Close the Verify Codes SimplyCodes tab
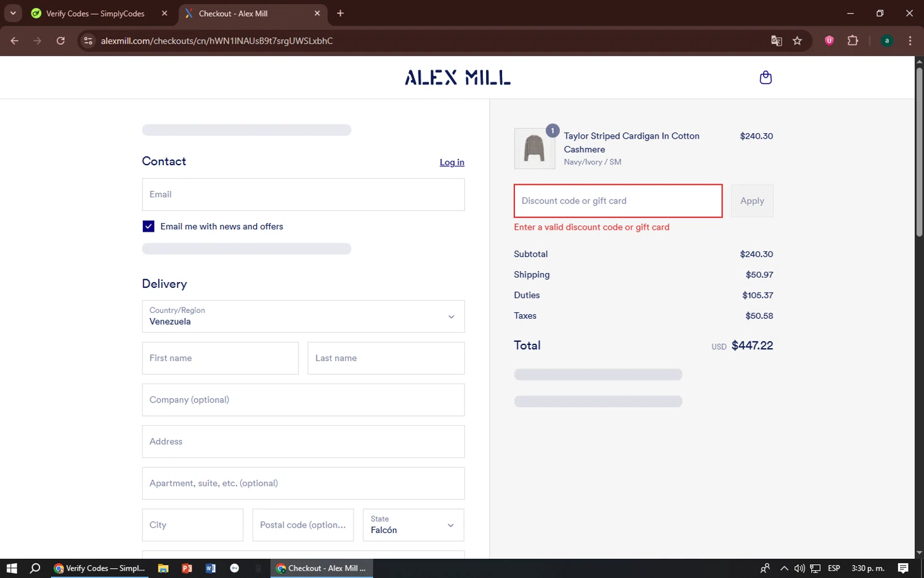This screenshot has height=578, width=924. pos(164,13)
